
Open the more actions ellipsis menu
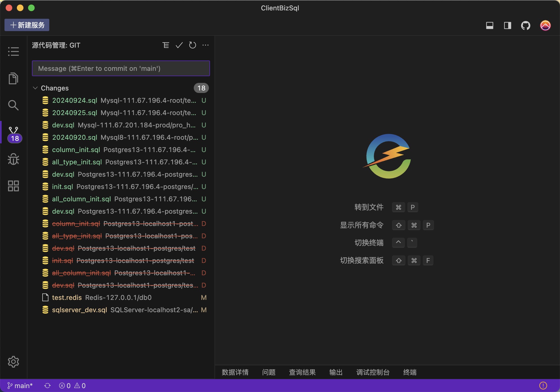[x=206, y=45]
